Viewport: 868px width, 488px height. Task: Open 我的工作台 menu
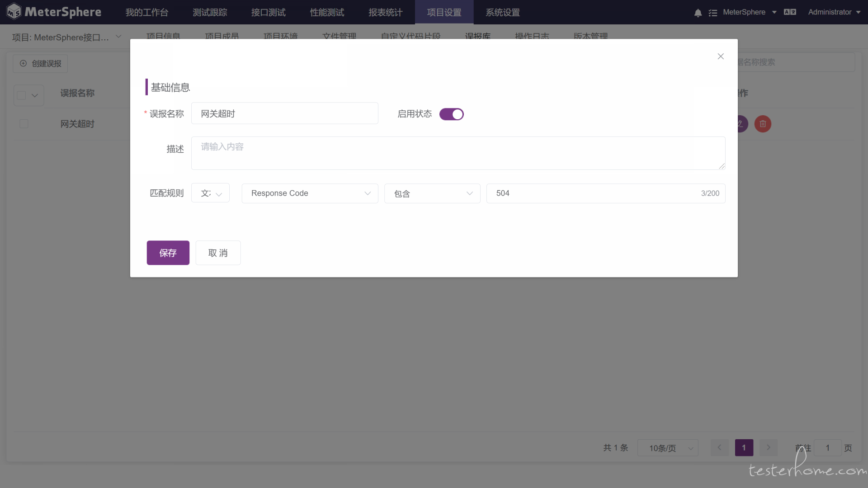coord(147,12)
